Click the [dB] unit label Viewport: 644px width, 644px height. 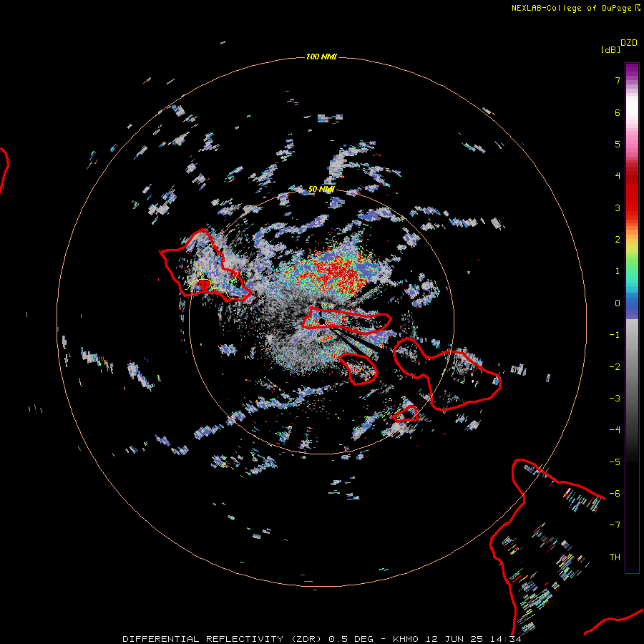[611, 49]
